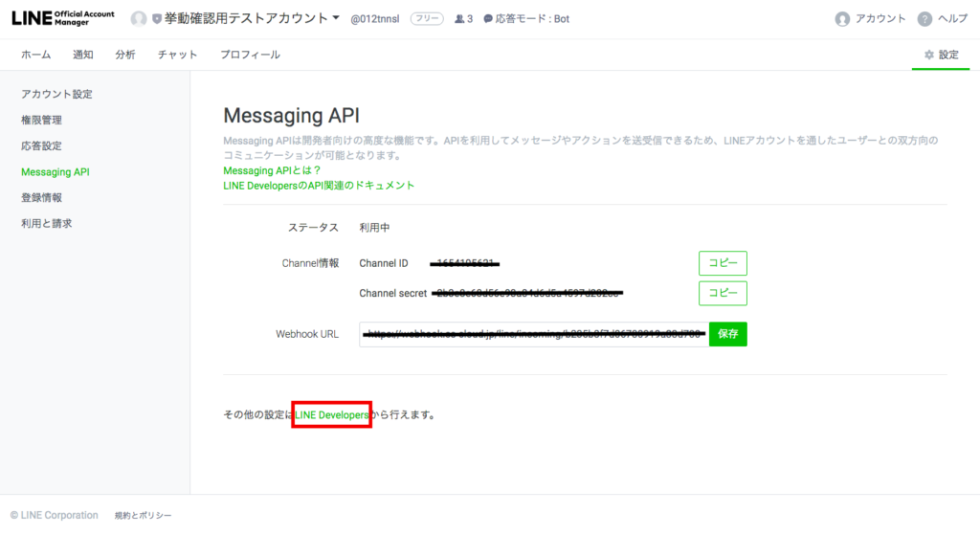Image resolution: width=980 pixels, height=535 pixels.
Task: Save the Webhook URL with 保存 button
Action: [x=728, y=334]
